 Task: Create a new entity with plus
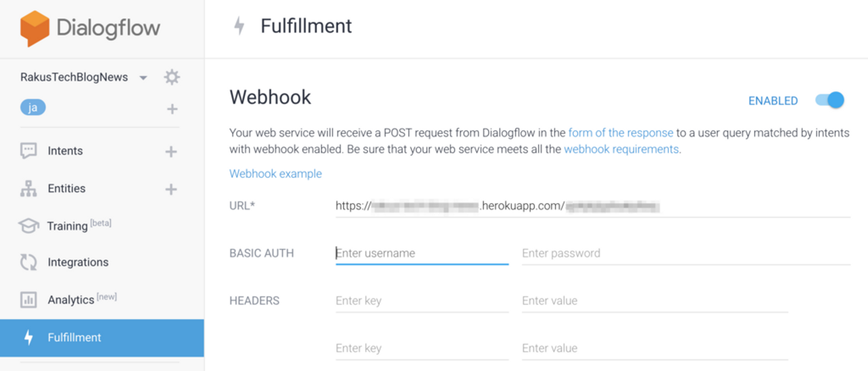[171, 189]
